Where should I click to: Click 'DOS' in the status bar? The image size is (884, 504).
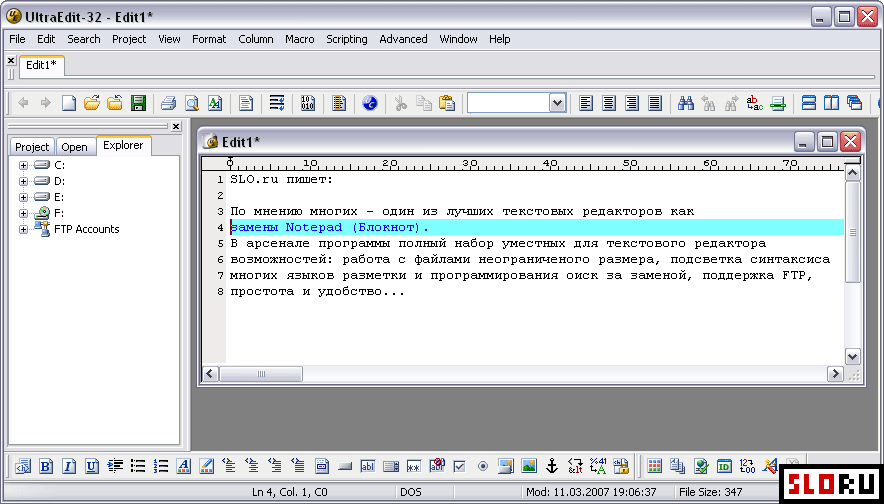[x=411, y=492]
